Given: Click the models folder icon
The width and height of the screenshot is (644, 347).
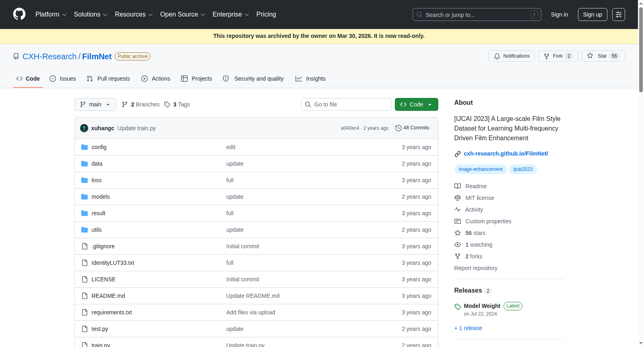Looking at the screenshot, I should [85, 197].
